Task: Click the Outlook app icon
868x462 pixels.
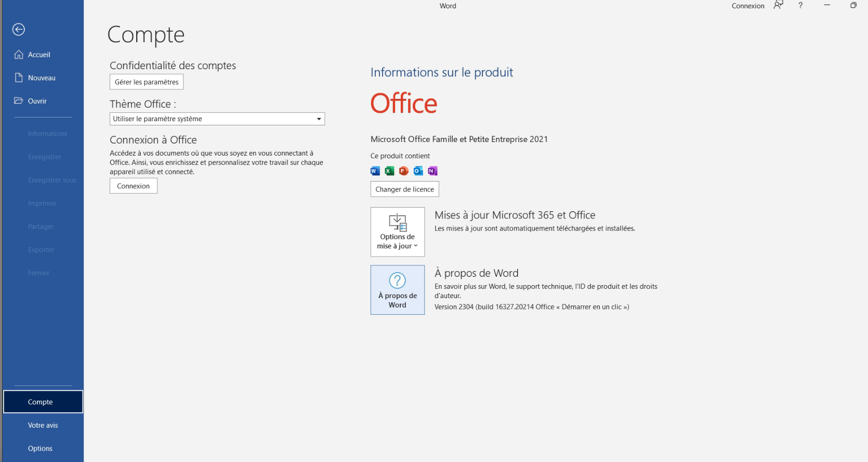Action: pyautogui.click(x=418, y=171)
